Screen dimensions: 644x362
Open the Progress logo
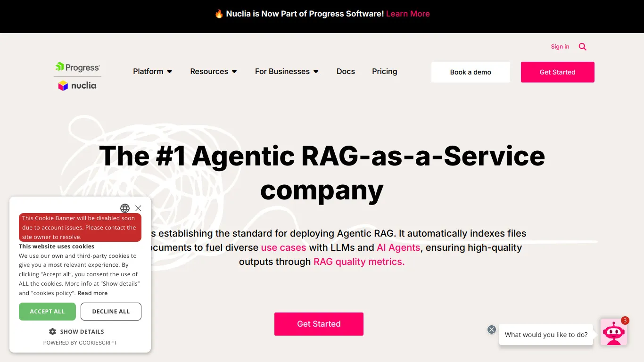(78, 67)
